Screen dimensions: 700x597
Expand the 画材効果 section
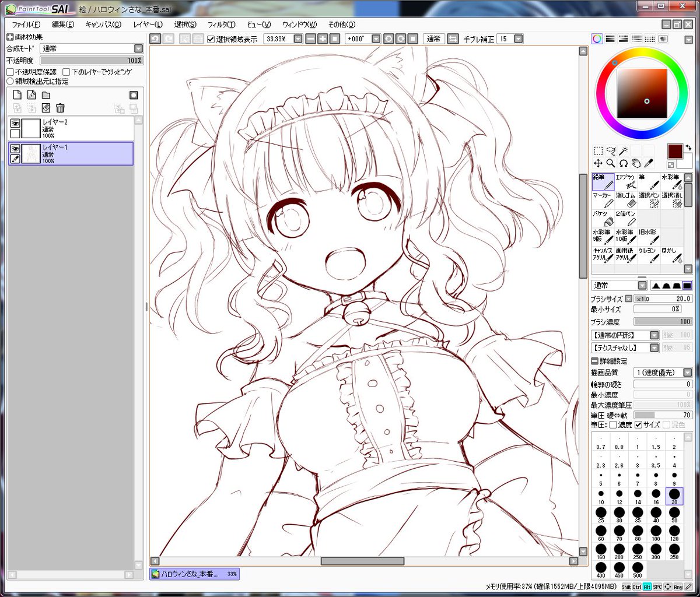[10, 37]
